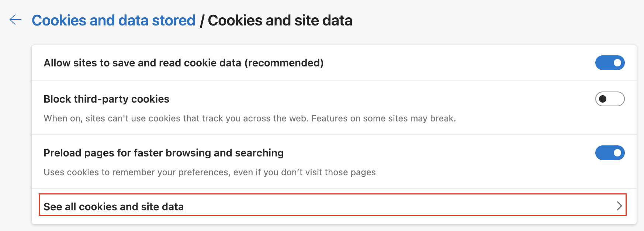Click the back navigation control at top left

coord(15,20)
